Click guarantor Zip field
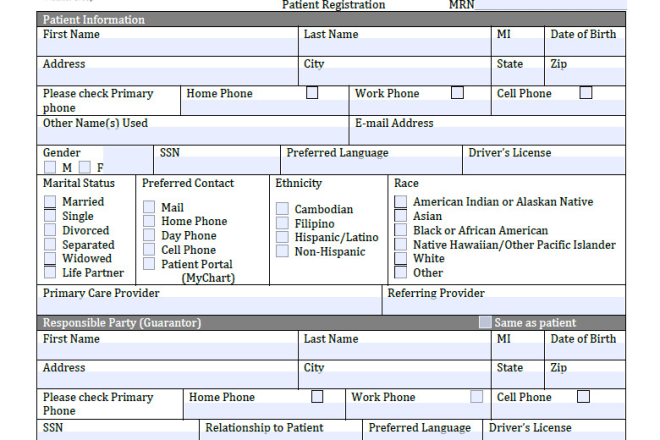 tap(585, 380)
